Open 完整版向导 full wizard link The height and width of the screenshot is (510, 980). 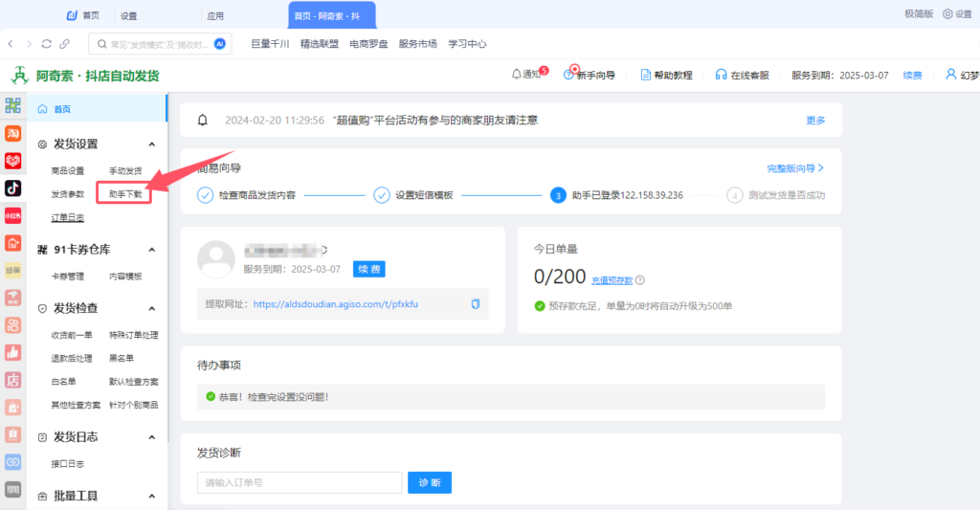click(795, 168)
